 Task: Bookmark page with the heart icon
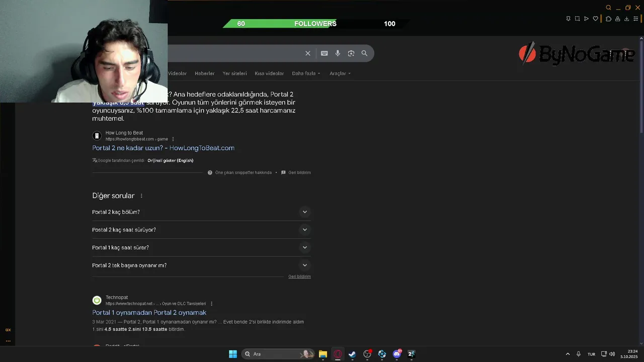coord(595,19)
